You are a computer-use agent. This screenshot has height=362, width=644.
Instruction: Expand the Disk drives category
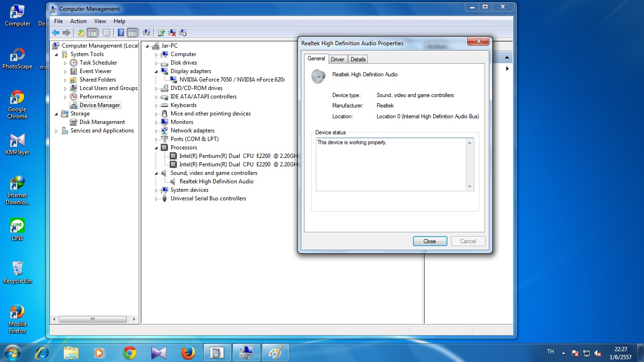click(x=156, y=63)
